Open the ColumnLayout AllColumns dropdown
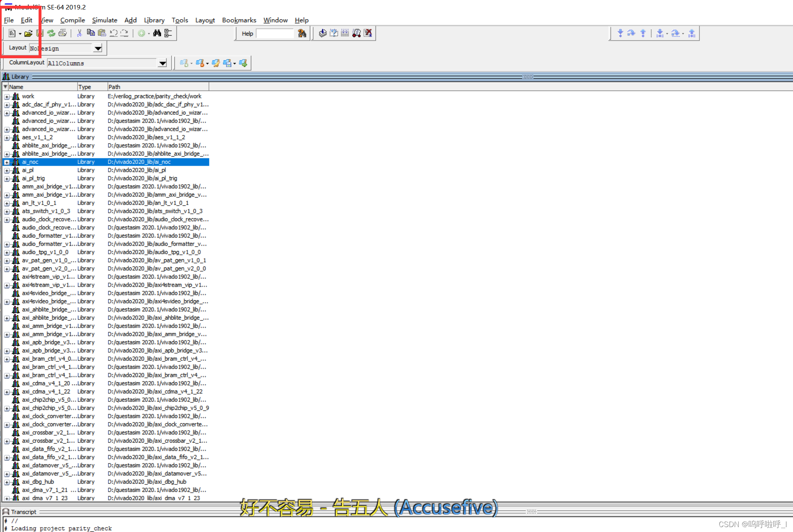The height and width of the screenshot is (532, 793). click(x=163, y=63)
